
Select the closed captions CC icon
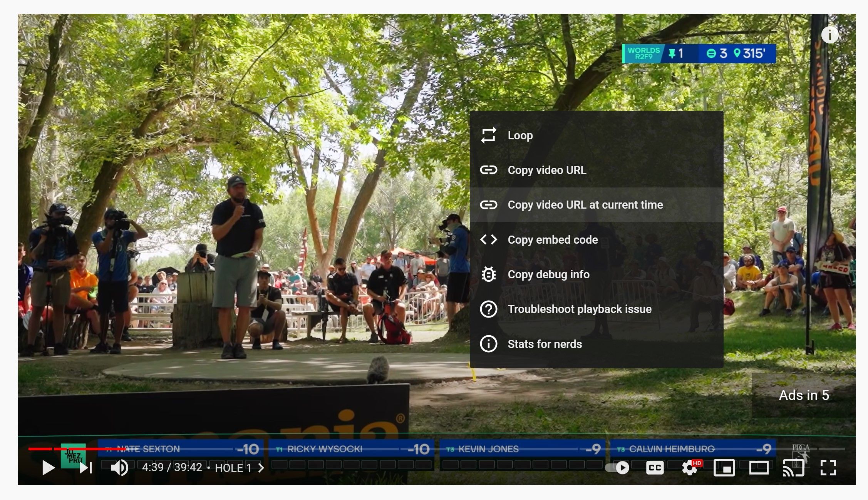pyautogui.click(x=655, y=468)
